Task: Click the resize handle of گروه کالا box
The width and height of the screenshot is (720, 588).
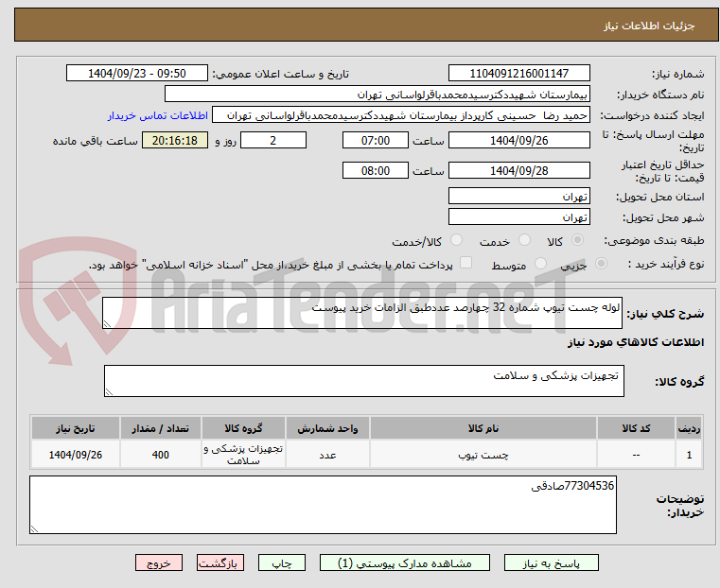Action: (110, 391)
